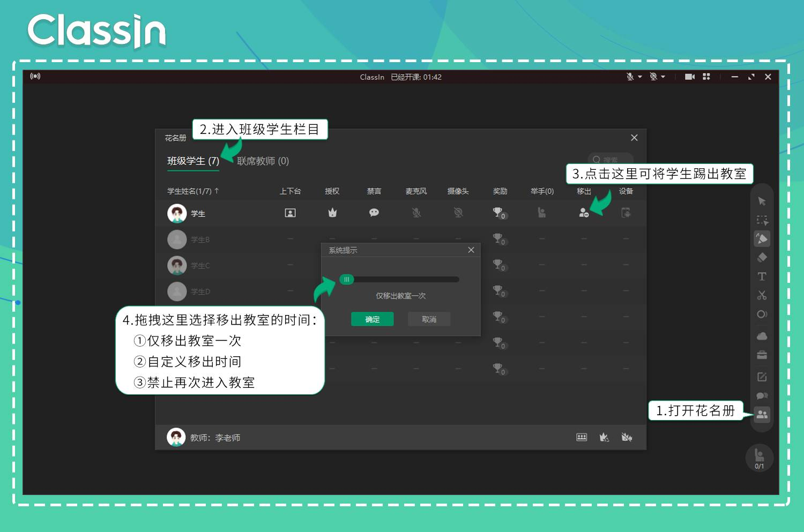View the device info for 学生
This screenshot has height=532, width=804.
point(626,213)
